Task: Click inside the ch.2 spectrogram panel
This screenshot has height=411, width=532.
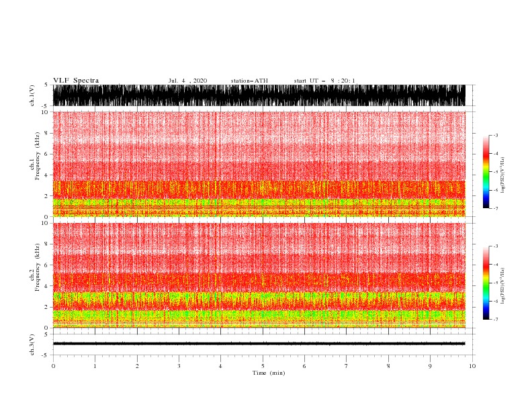Action: 259,275
